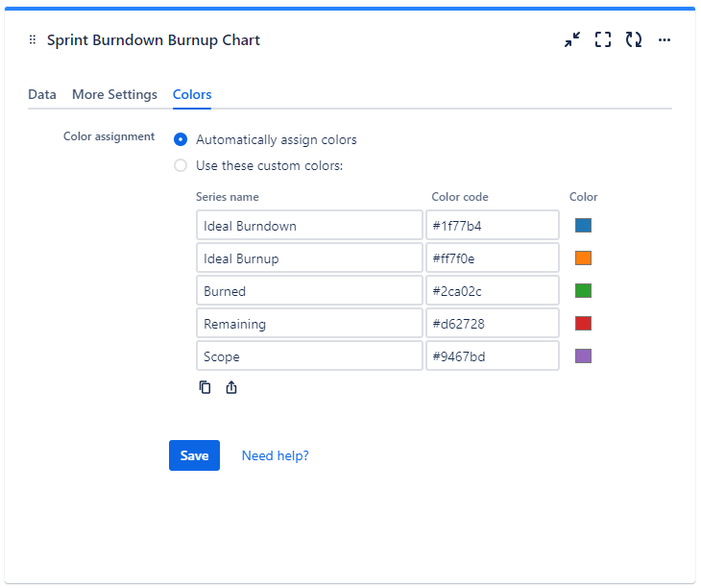This screenshot has width=701, height=588.
Task: Click the orange Ideal Burnup swatch
Action: (583, 258)
